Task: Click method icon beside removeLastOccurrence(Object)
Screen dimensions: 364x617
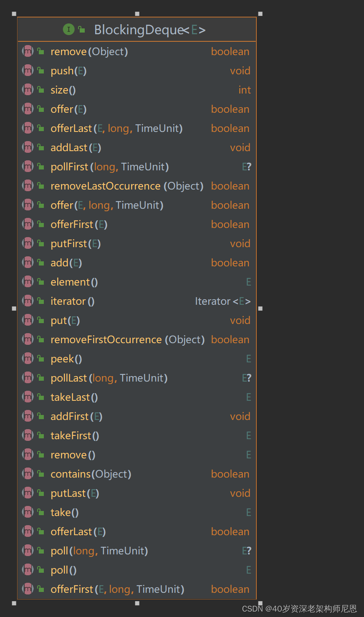Action: [28, 186]
